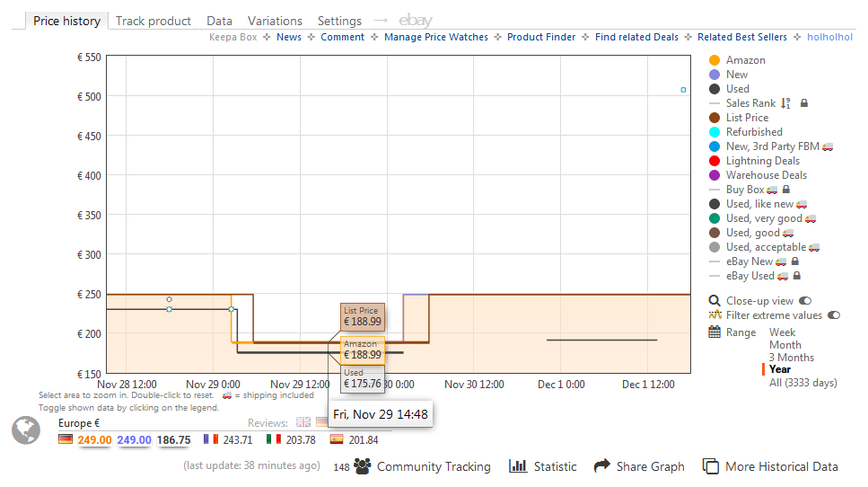Select the 3 Months range option
The image size is (868, 487).
[791, 358]
